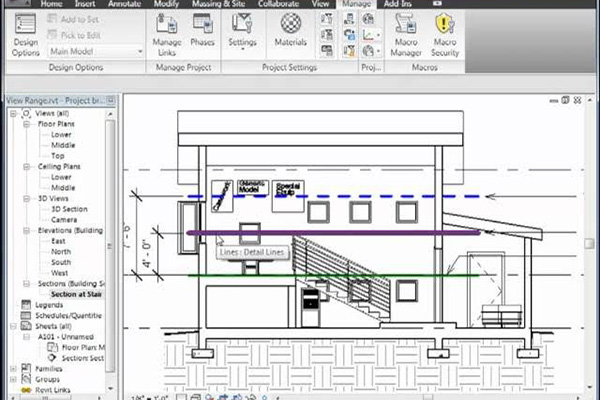Expand the Groups node
Screen dimensions: 600x400
click(13, 380)
